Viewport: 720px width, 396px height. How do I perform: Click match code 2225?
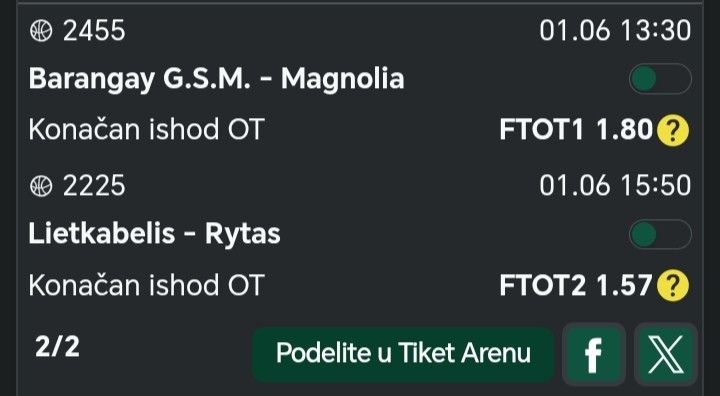[x=94, y=187]
